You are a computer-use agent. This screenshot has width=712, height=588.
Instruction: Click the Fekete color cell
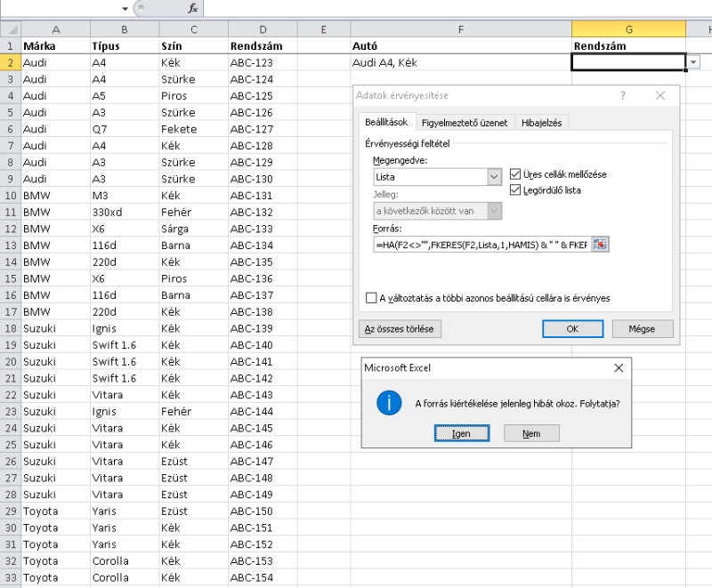[x=193, y=129]
